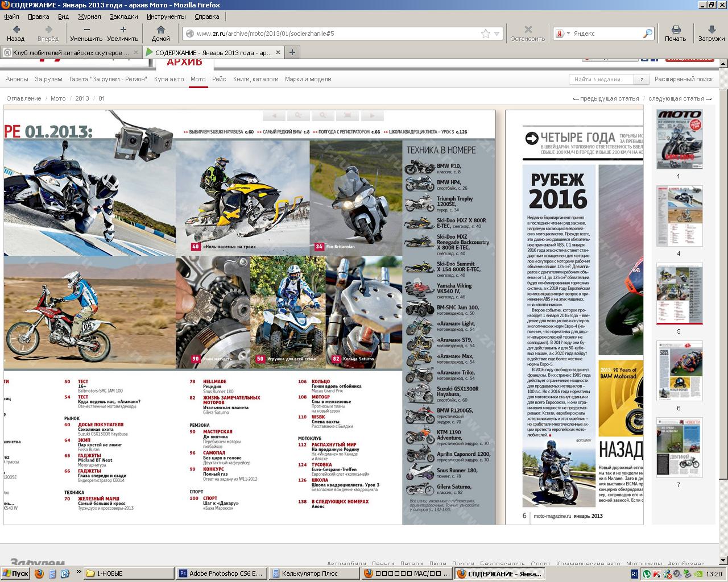Expand the address bar history dropdown

click(497, 34)
